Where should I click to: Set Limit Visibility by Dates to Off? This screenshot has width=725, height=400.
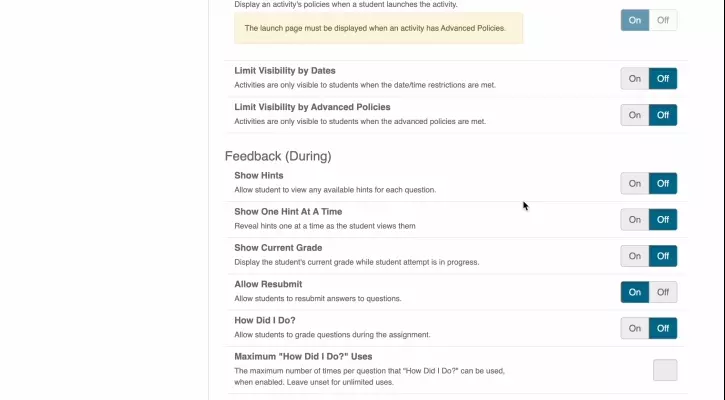[x=662, y=79]
